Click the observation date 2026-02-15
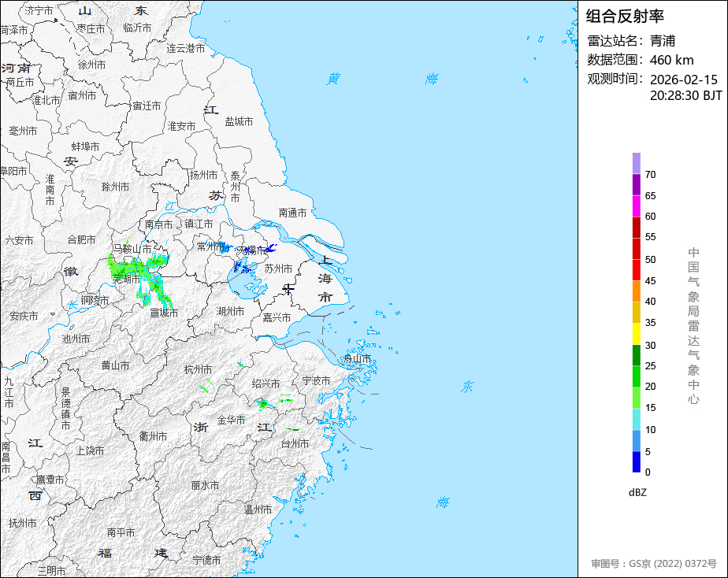The width and height of the screenshot is (728, 578). (684, 80)
